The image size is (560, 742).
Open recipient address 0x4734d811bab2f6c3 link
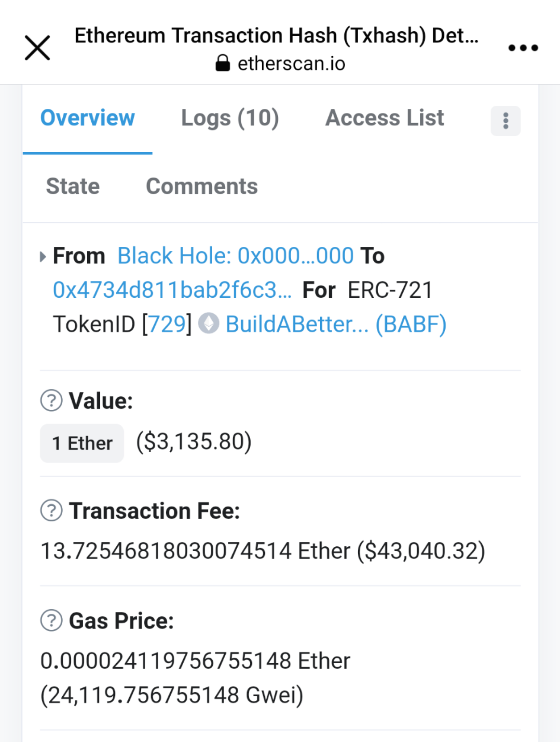(x=172, y=290)
